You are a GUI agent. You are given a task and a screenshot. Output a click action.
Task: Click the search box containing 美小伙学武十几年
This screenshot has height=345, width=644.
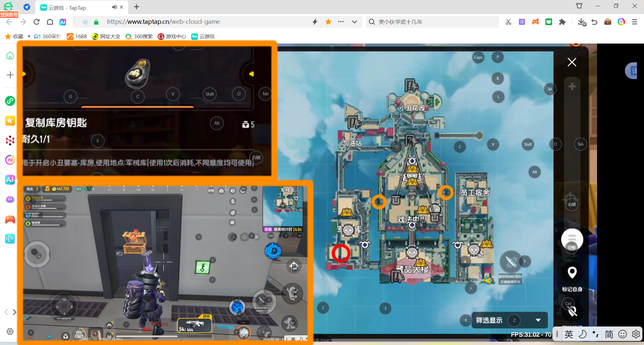[433, 22]
